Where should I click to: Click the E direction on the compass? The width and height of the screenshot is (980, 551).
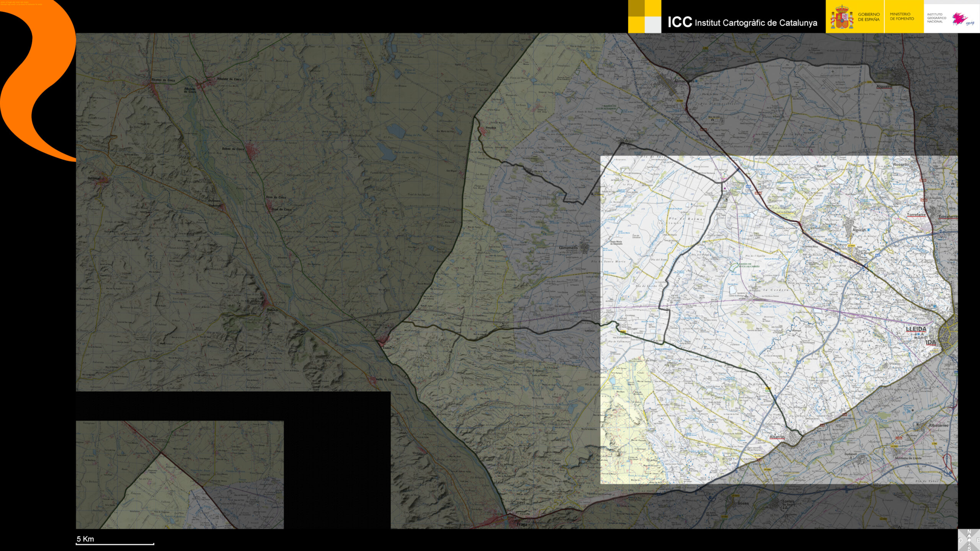(978, 540)
